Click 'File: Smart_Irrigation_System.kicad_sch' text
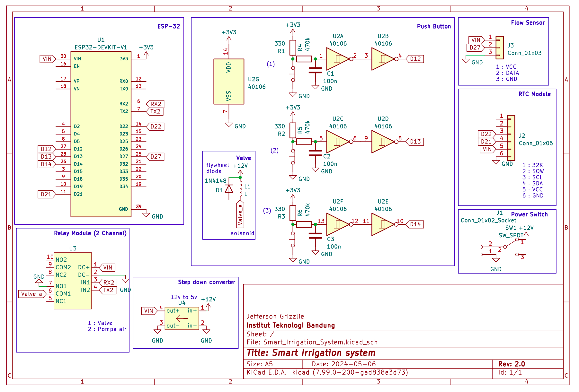579x392 pixels. (312, 342)
